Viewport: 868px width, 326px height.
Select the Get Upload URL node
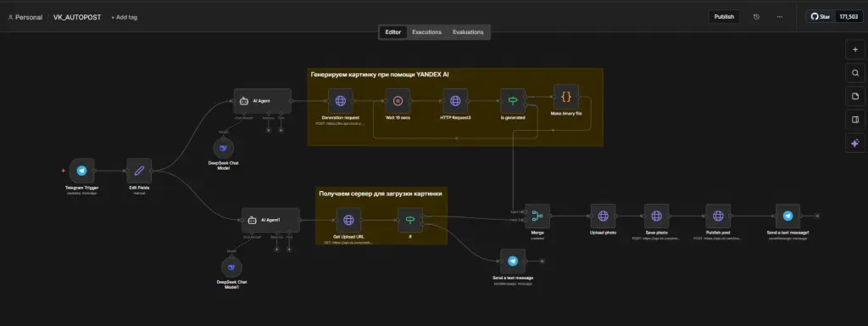click(348, 220)
